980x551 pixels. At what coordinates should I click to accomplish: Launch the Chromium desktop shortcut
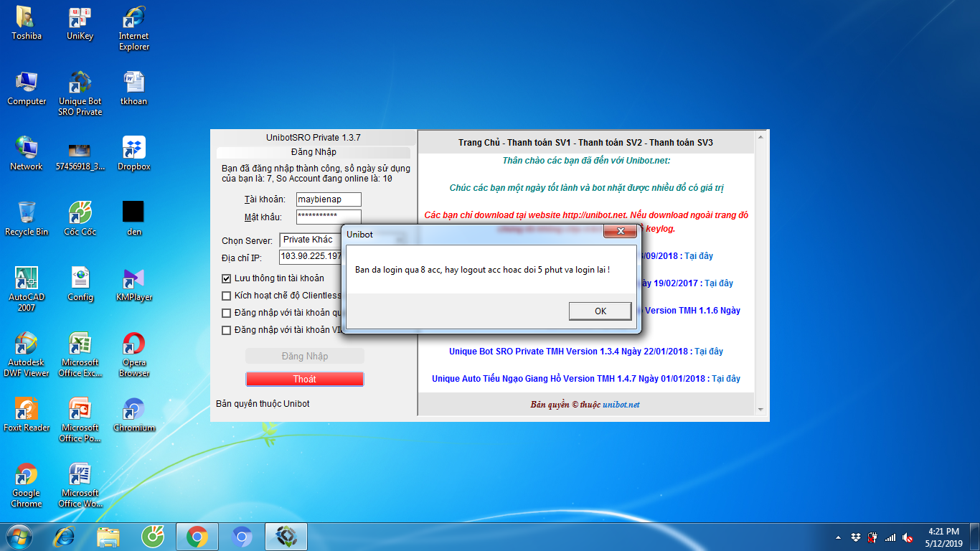[134, 415]
